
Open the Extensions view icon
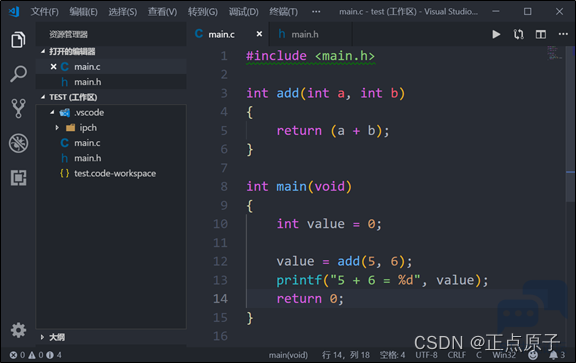tap(18, 177)
